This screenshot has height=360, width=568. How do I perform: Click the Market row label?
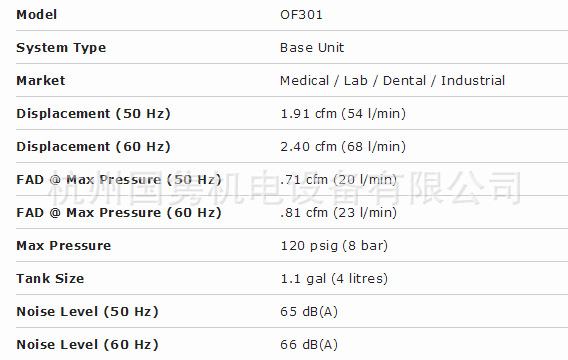(41, 81)
